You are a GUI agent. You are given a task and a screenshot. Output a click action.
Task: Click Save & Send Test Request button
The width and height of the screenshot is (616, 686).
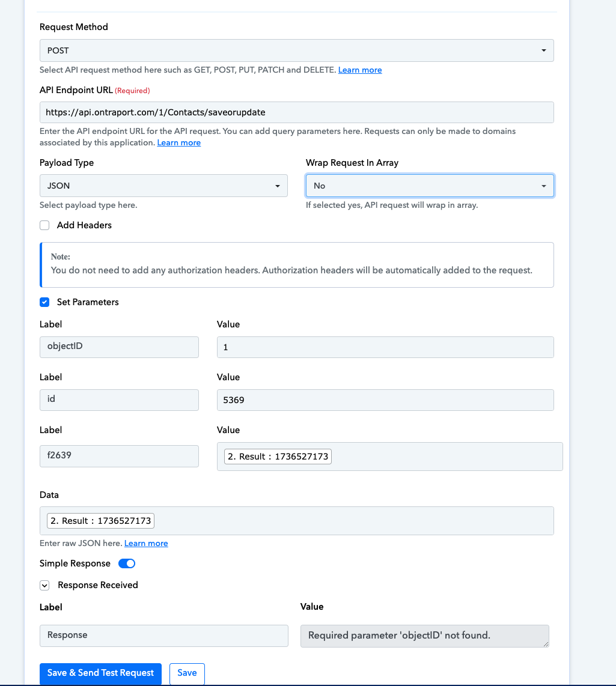click(x=100, y=673)
